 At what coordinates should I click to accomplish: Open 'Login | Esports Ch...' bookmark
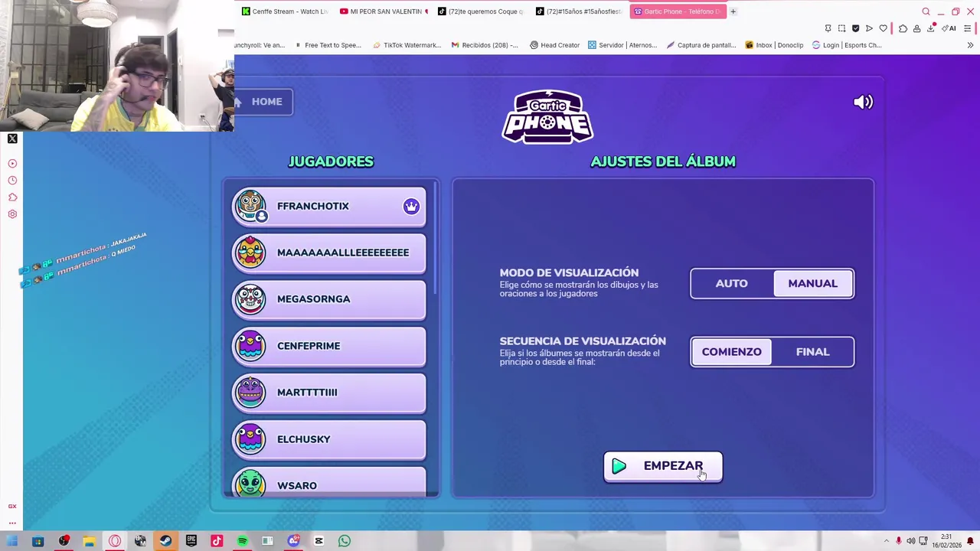coord(847,45)
